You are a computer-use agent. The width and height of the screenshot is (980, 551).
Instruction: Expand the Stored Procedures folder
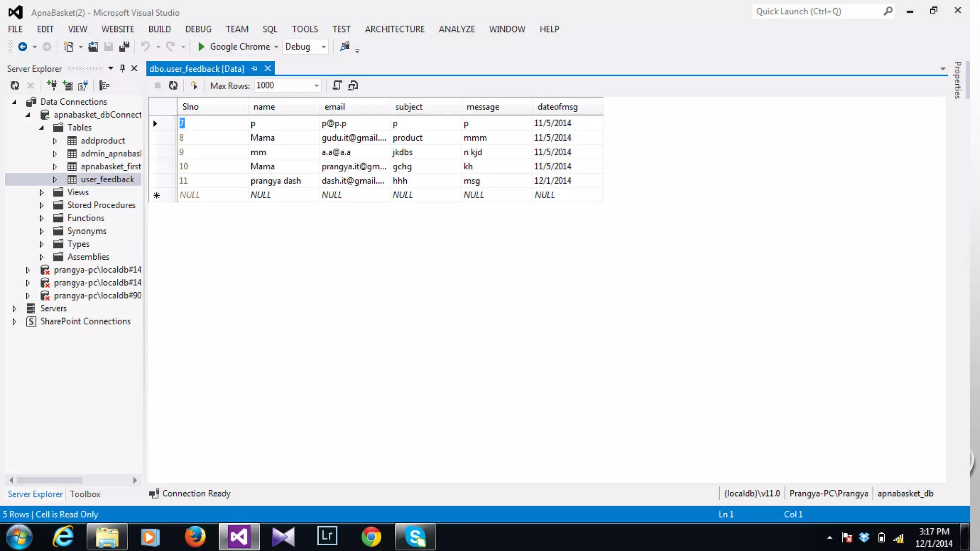(42, 205)
